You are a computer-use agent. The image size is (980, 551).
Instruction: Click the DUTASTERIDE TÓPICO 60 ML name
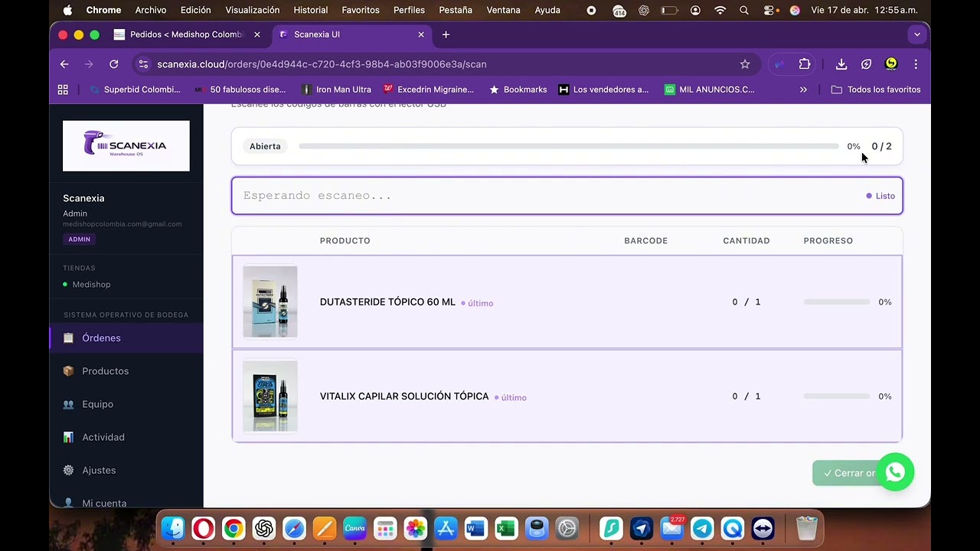(387, 302)
